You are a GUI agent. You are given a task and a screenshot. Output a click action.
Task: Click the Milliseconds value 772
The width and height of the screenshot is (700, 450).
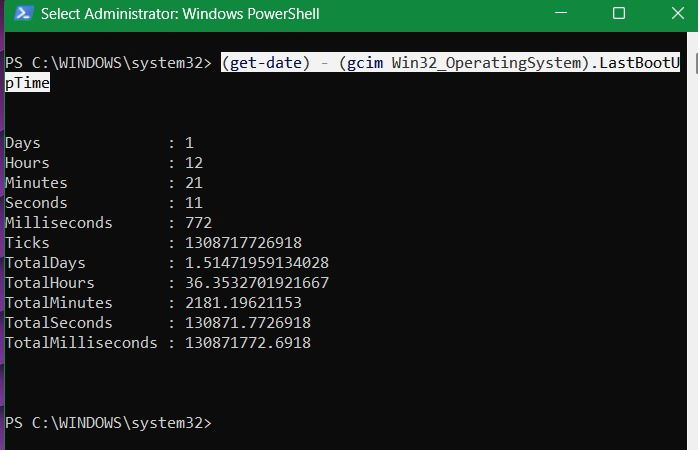click(198, 223)
